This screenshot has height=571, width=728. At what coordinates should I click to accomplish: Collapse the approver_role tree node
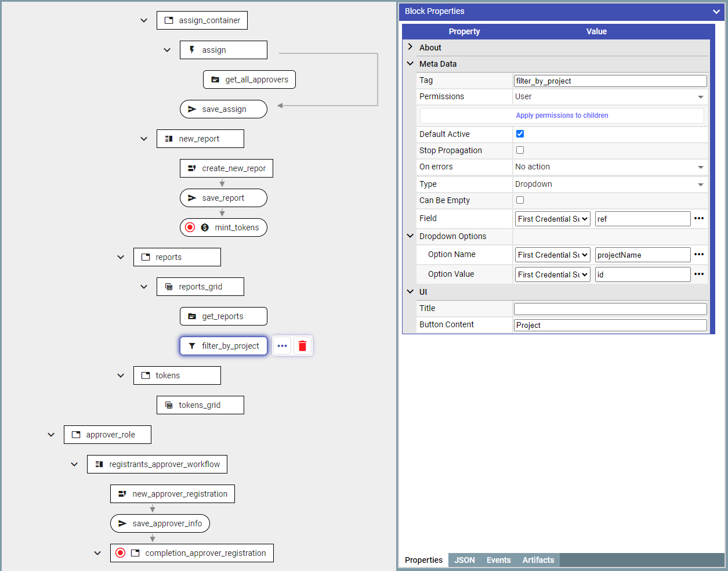[x=51, y=435]
